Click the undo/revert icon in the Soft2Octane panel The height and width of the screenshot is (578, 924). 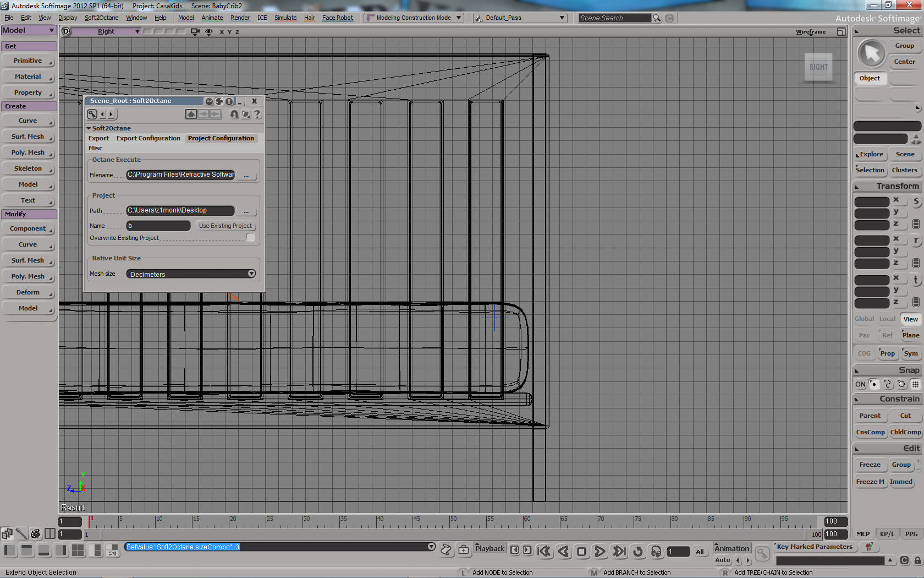(x=234, y=114)
